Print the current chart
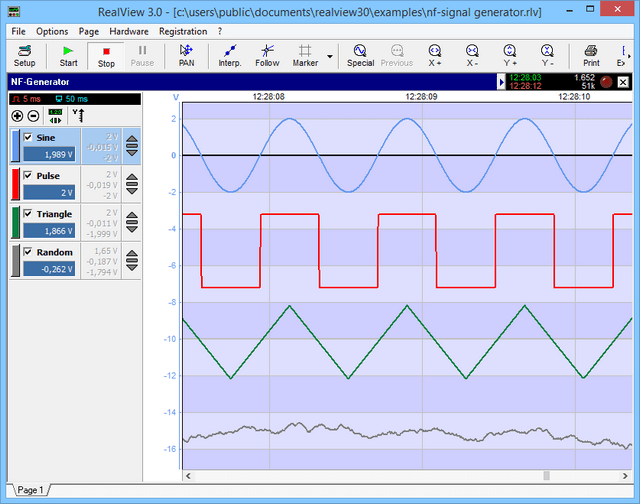640x504 pixels. pyautogui.click(x=591, y=54)
